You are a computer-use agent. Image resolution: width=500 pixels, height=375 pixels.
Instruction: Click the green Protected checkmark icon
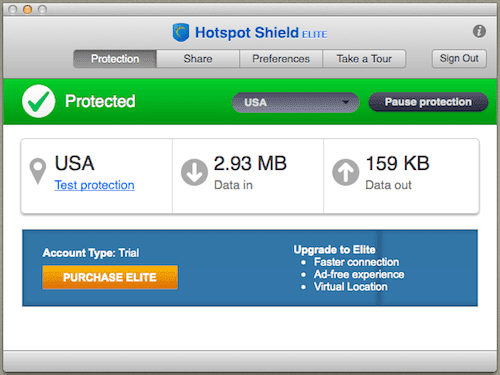point(39,101)
